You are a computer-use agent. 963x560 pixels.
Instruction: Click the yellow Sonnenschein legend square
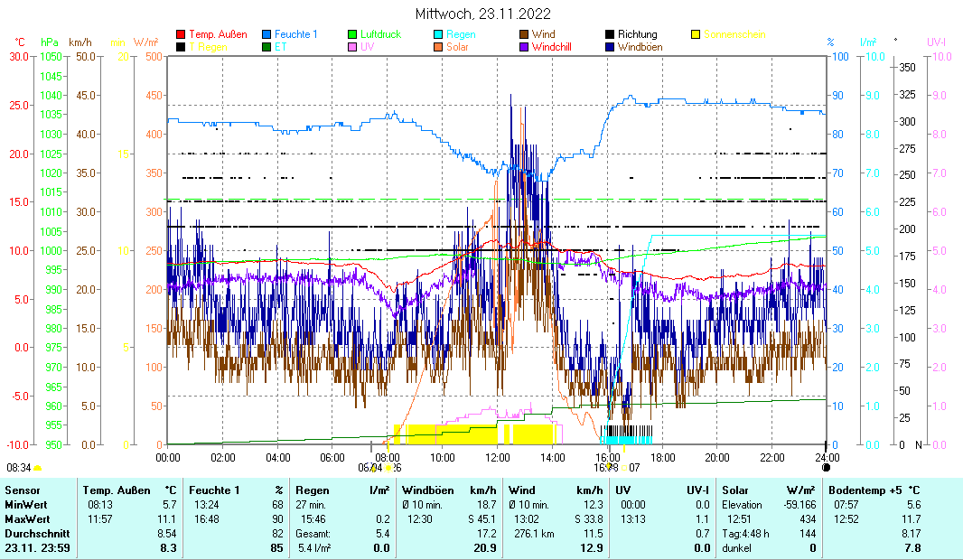click(697, 35)
